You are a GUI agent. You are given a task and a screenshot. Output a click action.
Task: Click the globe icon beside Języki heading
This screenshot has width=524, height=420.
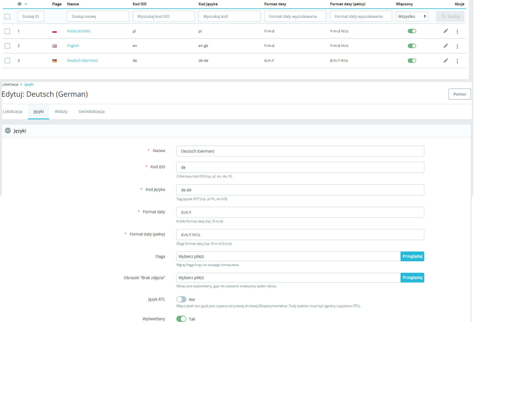8,130
